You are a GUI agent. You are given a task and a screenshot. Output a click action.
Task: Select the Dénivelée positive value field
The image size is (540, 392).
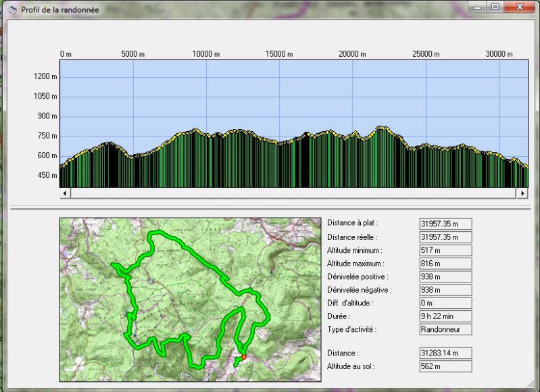pyautogui.click(x=445, y=276)
